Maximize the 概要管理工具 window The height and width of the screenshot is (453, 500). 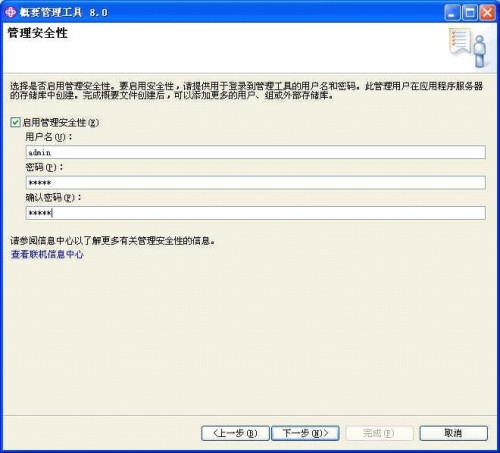[470, 13]
